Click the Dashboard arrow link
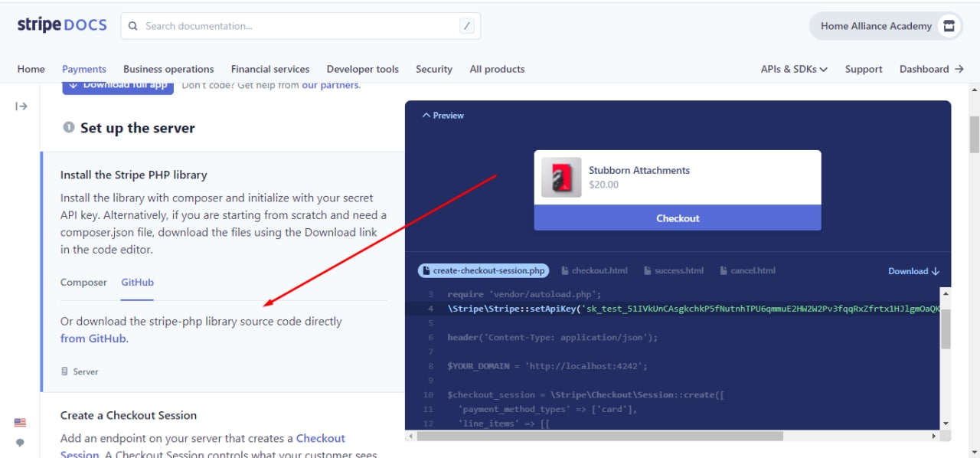The height and width of the screenshot is (458, 980). (932, 69)
